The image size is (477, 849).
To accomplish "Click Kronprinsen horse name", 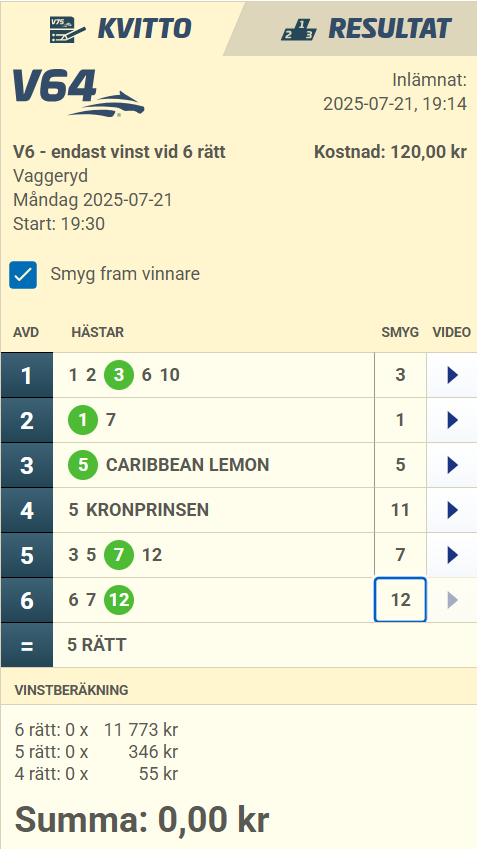I will tap(147, 510).
